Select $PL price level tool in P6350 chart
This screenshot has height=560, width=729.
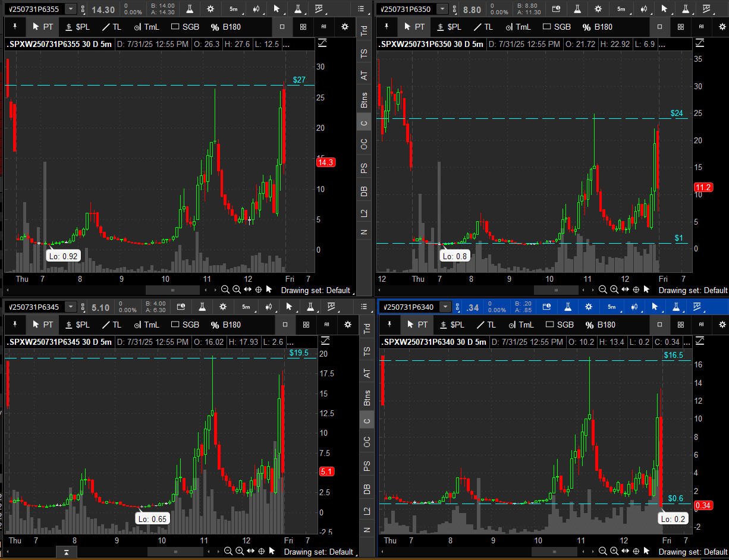click(448, 27)
